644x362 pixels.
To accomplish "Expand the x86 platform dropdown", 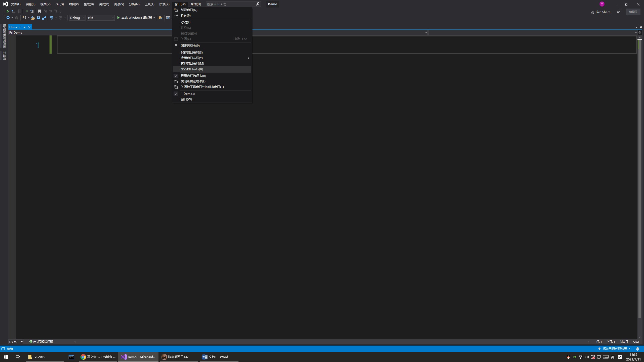I will [x=100, y=18].
